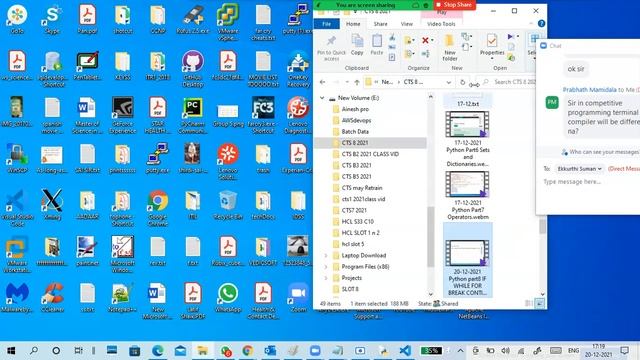
Task: Switch to the View ribbon tab
Action: click(407, 24)
